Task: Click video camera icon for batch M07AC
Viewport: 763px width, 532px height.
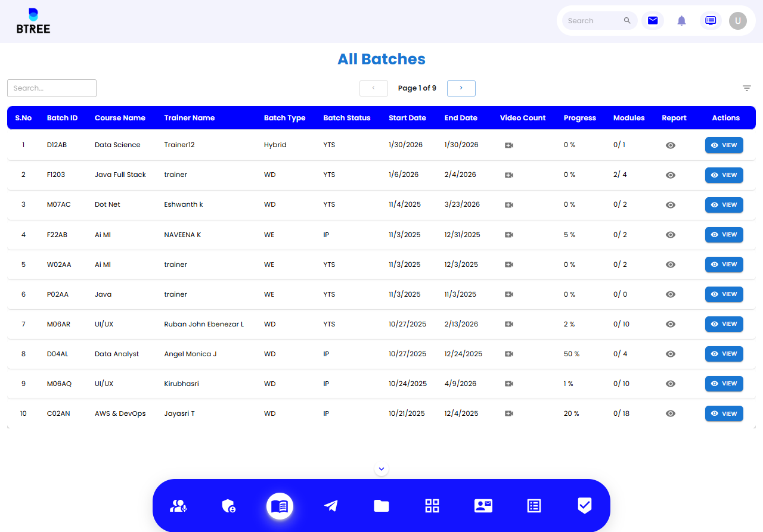Action: point(508,205)
